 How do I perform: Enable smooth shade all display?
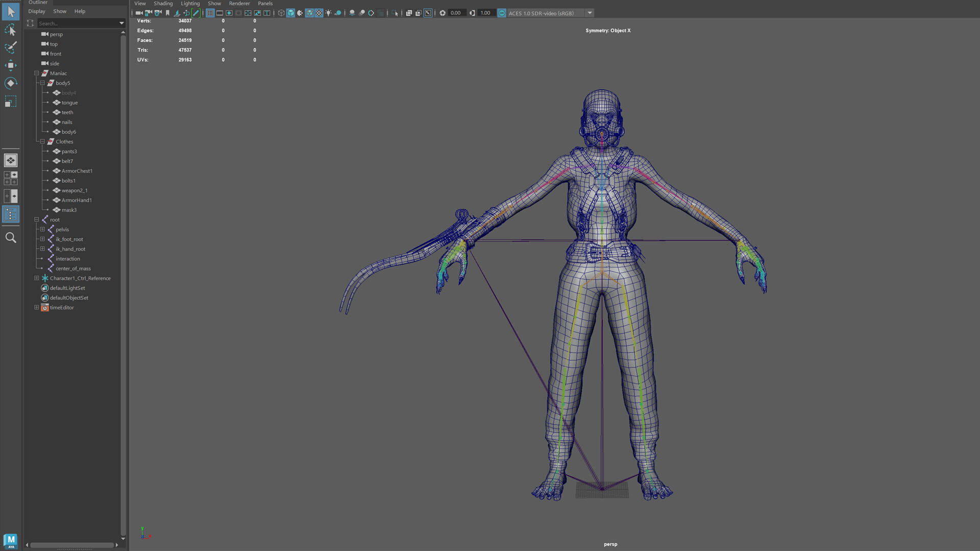(x=291, y=13)
